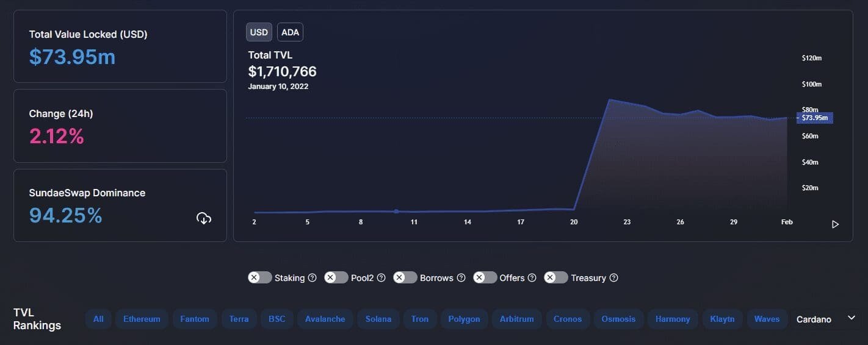The width and height of the screenshot is (868, 345).
Task: Toggle the Borrows switch
Action: [x=405, y=278]
